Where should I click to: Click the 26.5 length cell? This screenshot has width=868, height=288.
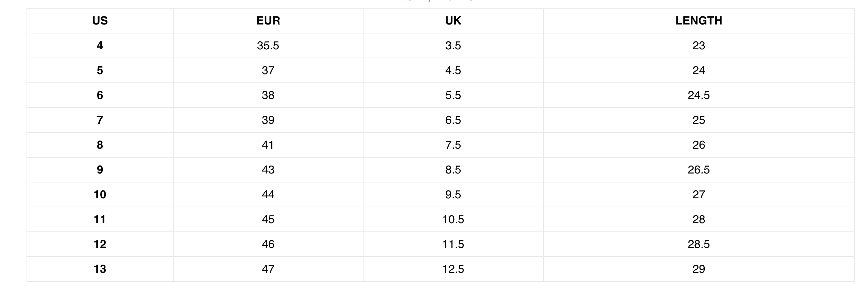tap(698, 170)
